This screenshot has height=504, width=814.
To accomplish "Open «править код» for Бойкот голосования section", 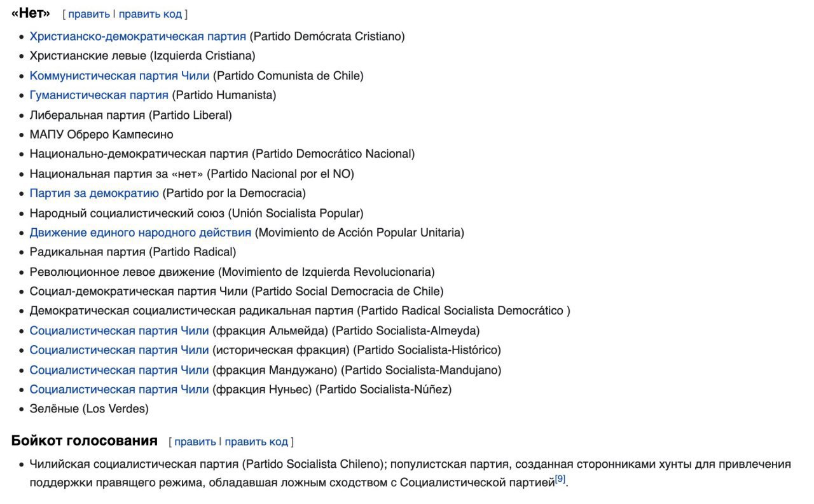I will (x=256, y=442).
